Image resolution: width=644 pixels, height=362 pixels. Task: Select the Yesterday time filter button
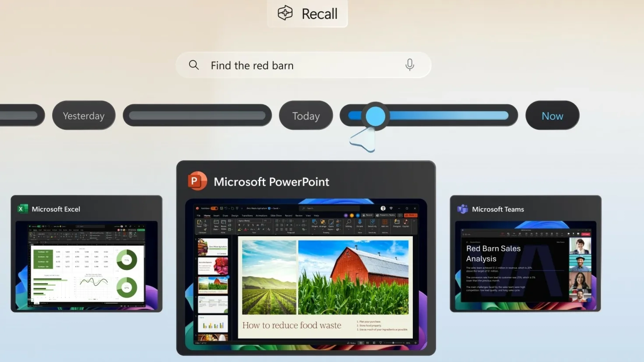[x=83, y=116]
